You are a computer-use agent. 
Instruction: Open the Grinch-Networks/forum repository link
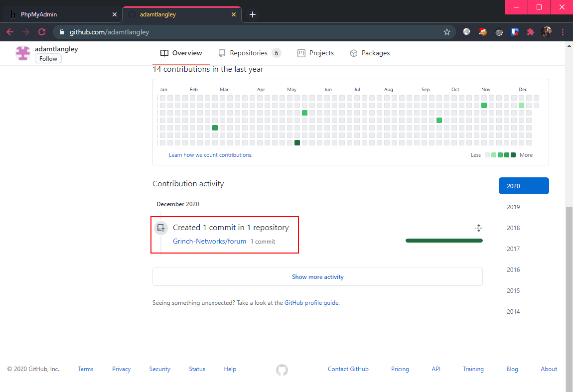pyautogui.click(x=209, y=241)
